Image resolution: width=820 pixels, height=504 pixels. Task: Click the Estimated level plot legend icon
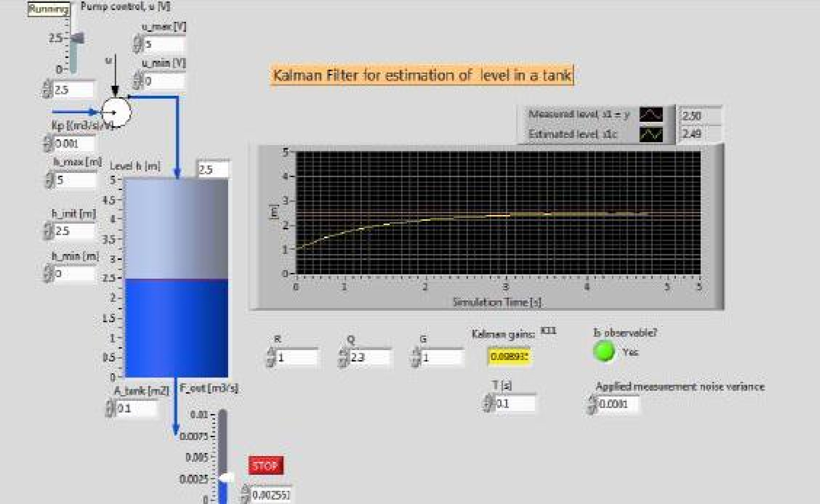[x=651, y=134]
